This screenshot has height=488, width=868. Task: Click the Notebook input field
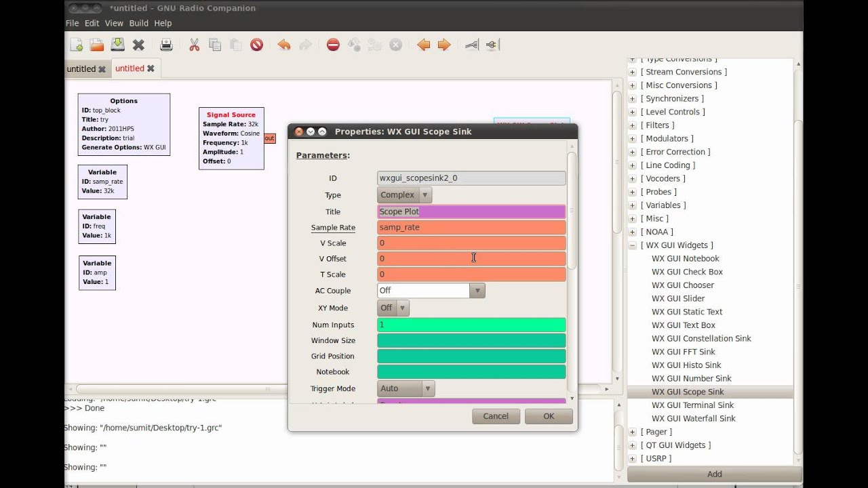point(471,371)
